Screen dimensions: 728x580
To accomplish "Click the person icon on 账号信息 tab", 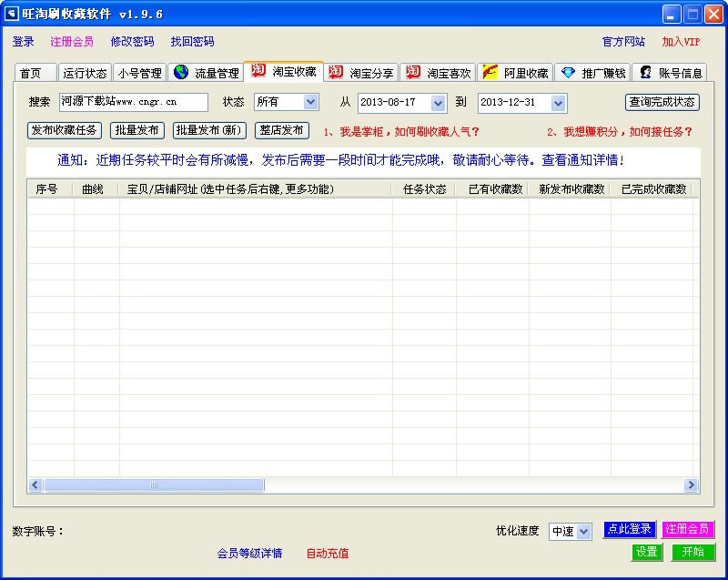I will click(645, 72).
